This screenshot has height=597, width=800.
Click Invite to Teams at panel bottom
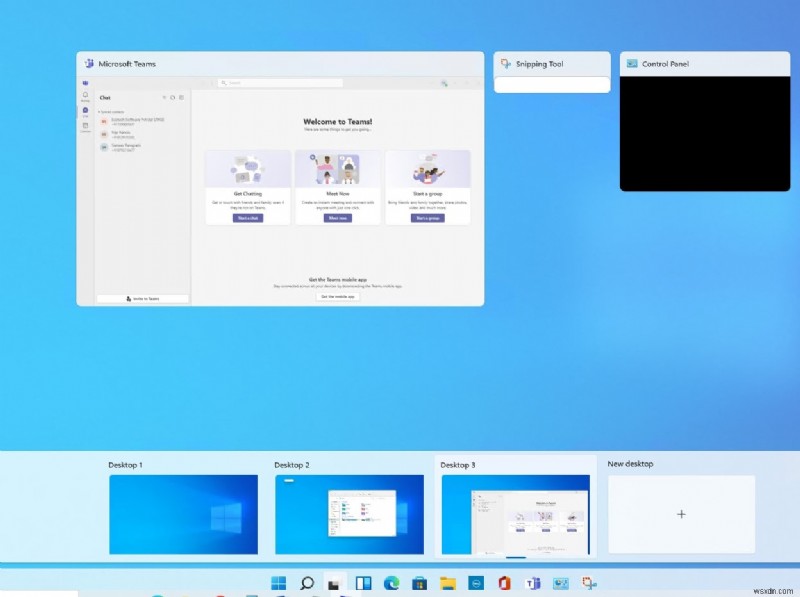click(141, 297)
